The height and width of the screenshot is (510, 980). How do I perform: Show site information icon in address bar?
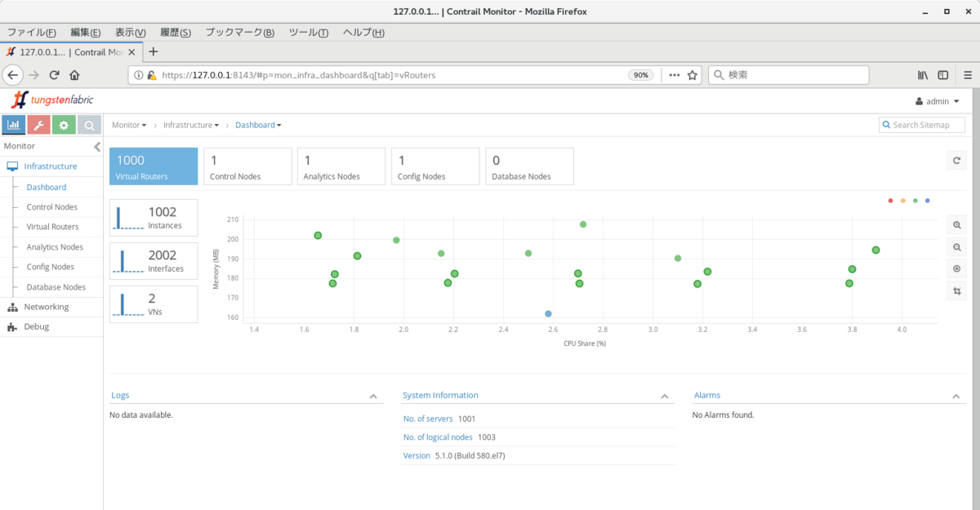coord(137,74)
